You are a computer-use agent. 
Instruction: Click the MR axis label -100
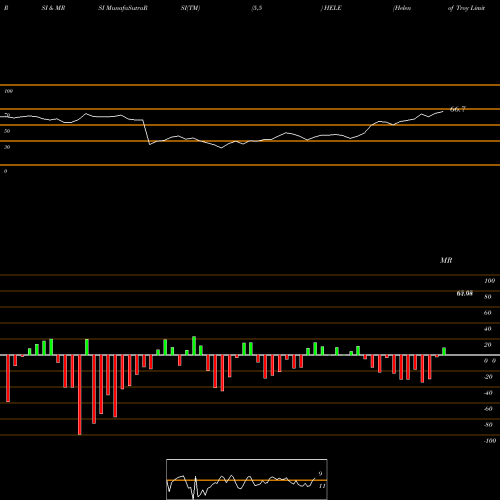click(x=490, y=441)
